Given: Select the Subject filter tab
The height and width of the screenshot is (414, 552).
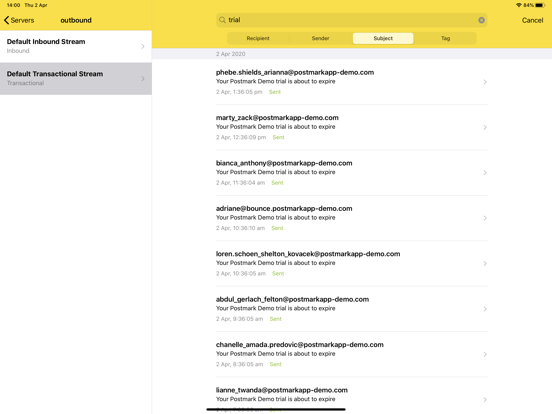Looking at the screenshot, I should click(383, 38).
